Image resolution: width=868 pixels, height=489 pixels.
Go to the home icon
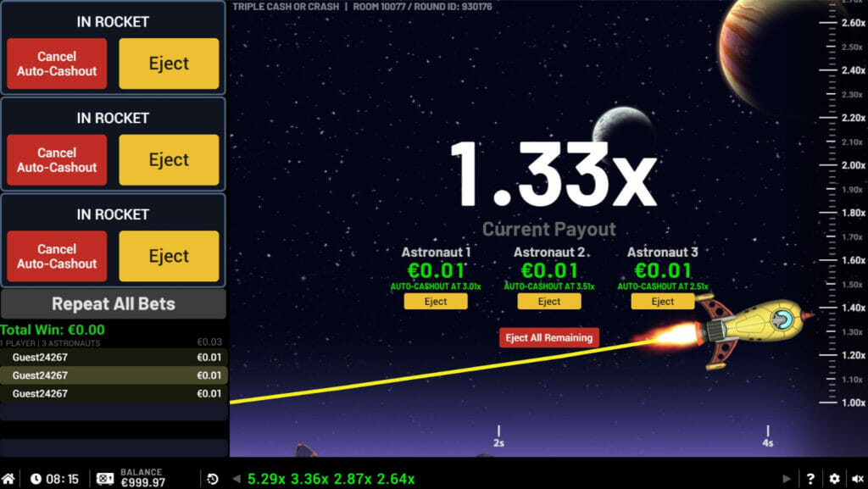coord(8,479)
